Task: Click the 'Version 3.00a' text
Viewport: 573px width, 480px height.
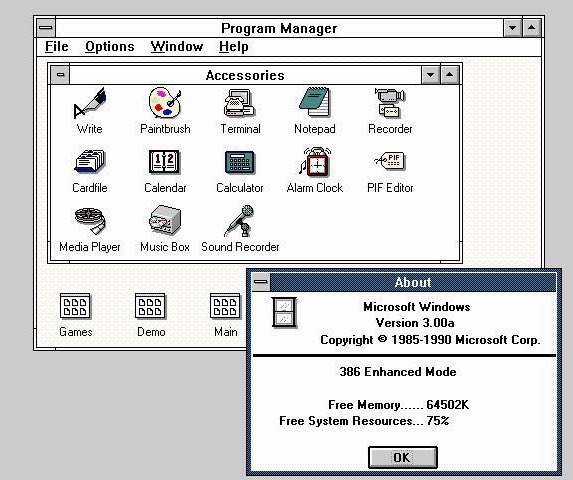Action: [415, 323]
